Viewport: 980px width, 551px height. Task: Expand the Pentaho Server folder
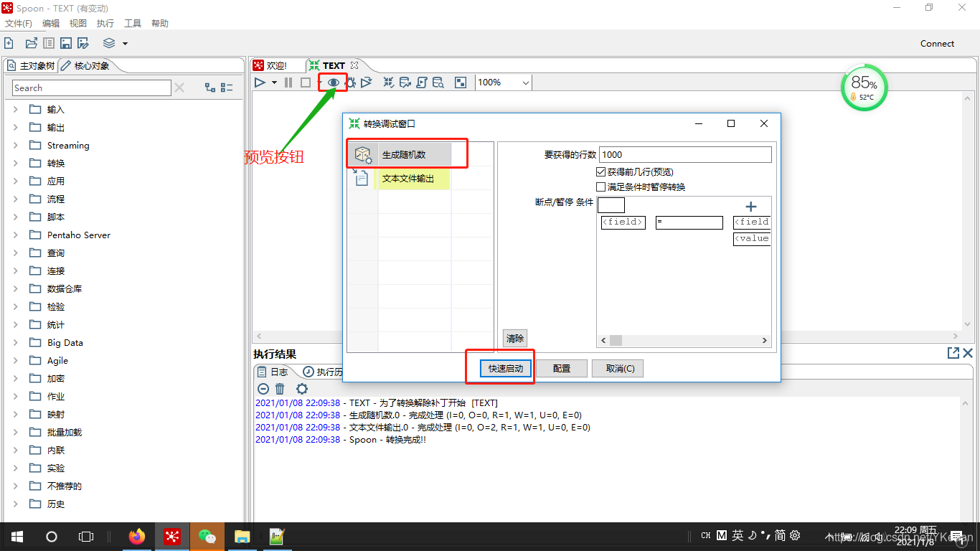coord(16,235)
